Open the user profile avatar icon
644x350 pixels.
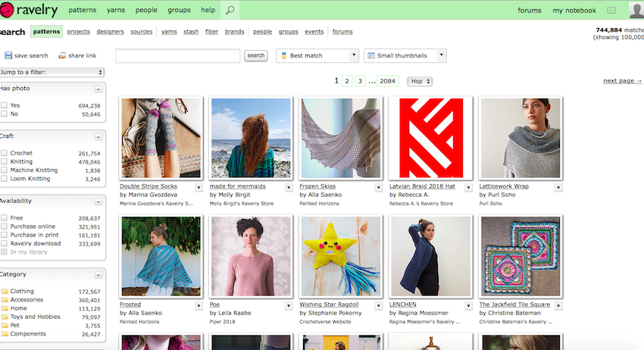click(x=636, y=10)
